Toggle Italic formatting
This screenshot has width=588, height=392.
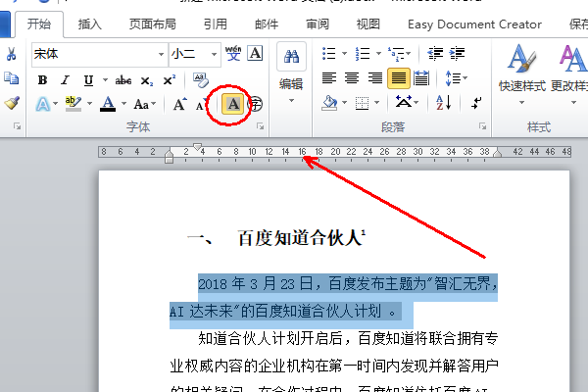pyautogui.click(x=66, y=80)
